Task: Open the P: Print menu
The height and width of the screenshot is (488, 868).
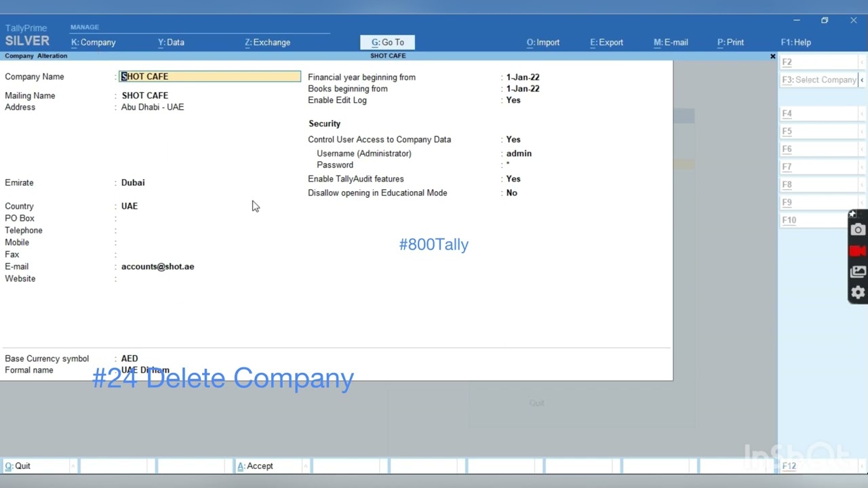Action: point(730,42)
